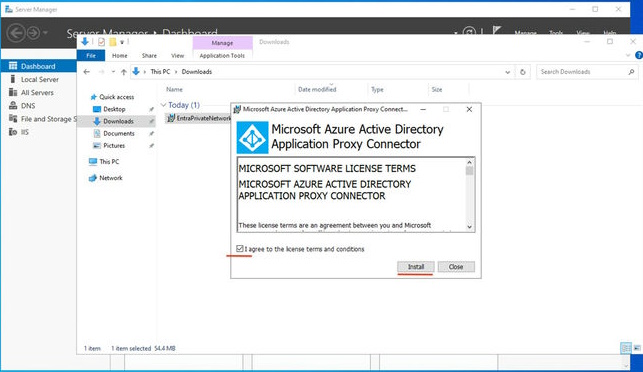The height and width of the screenshot is (372, 643).
Task: Click Downloads in the address bar path
Action: coord(197,71)
